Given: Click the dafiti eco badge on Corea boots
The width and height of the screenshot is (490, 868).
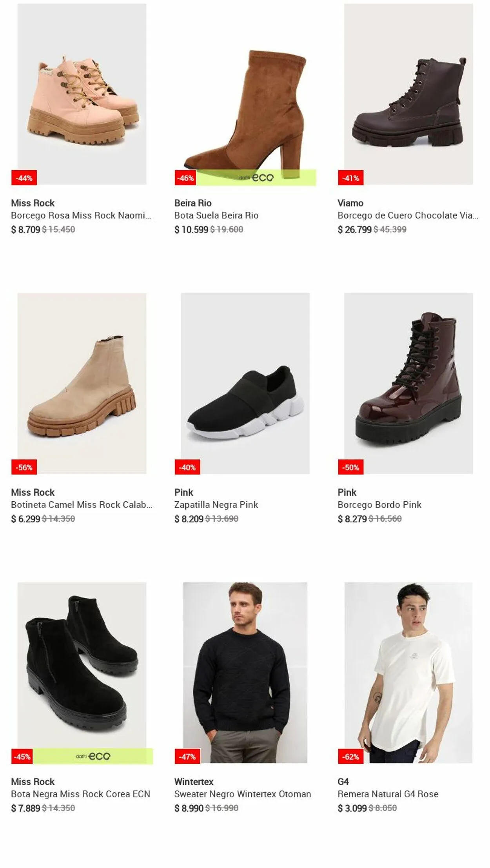Looking at the screenshot, I should [x=93, y=756].
